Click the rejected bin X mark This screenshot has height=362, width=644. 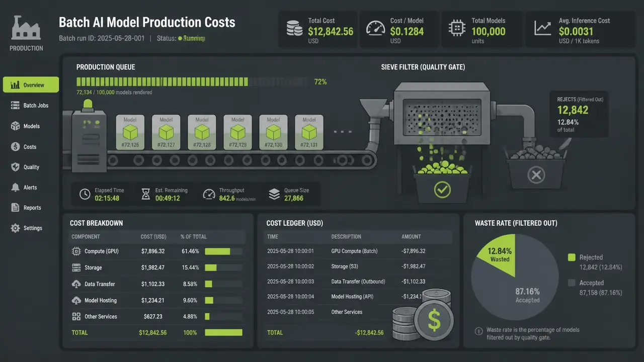tap(536, 175)
